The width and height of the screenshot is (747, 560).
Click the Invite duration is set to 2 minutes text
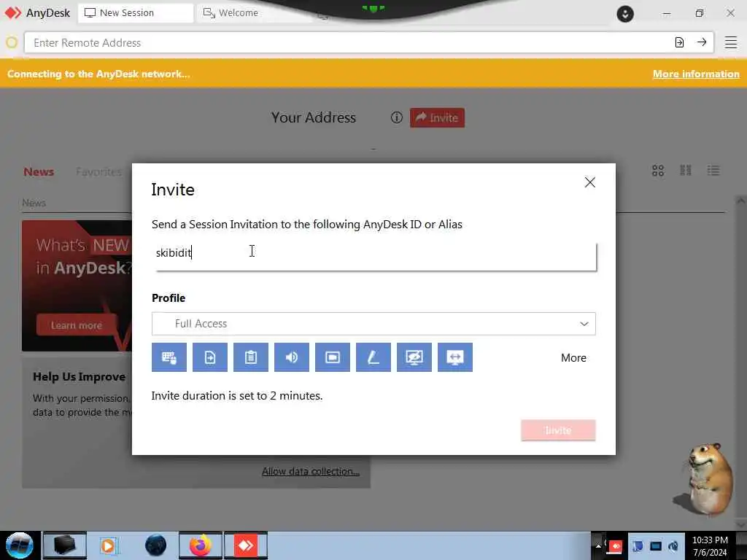(237, 396)
